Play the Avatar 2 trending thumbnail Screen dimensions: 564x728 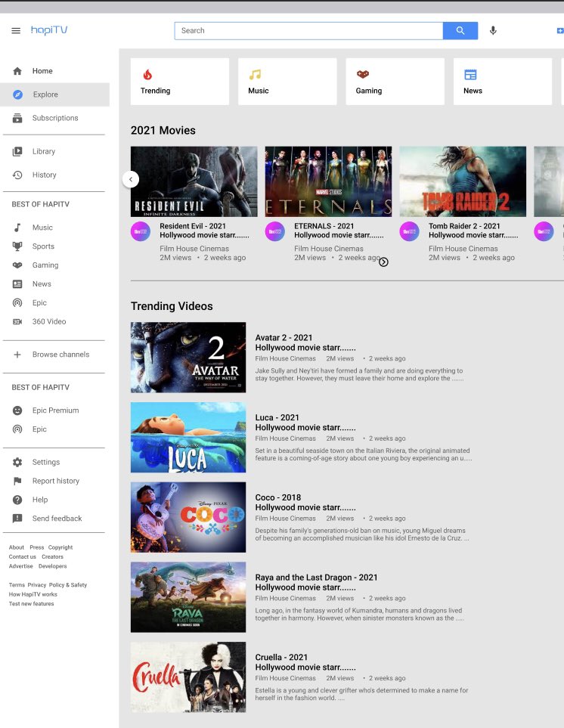click(x=188, y=358)
